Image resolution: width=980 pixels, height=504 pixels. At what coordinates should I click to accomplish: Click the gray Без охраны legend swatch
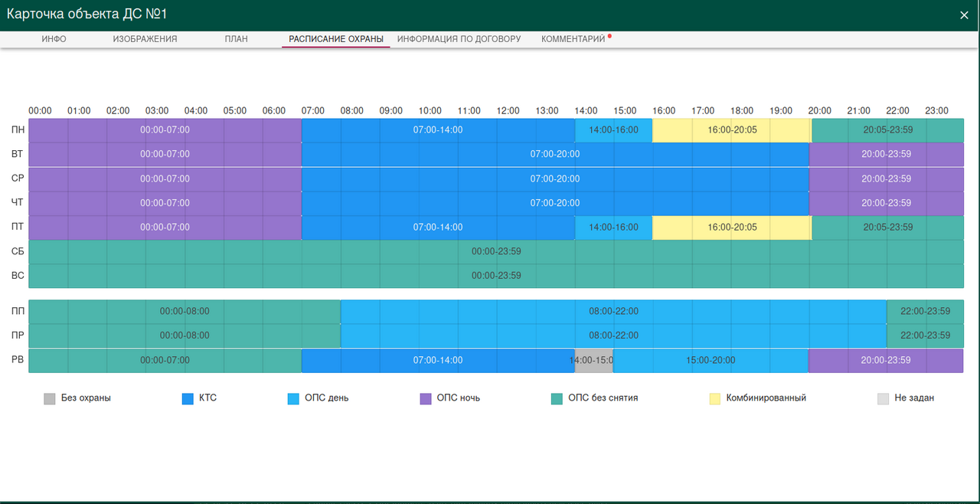click(50, 398)
